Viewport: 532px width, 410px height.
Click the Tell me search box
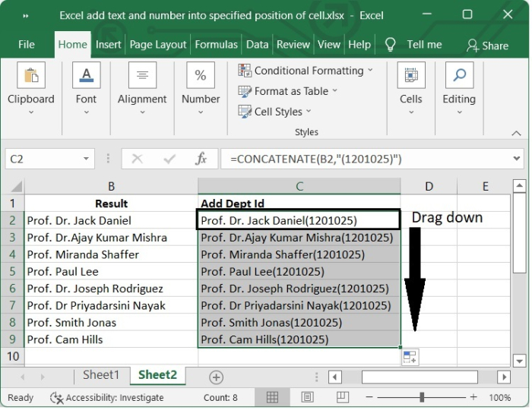424,45
